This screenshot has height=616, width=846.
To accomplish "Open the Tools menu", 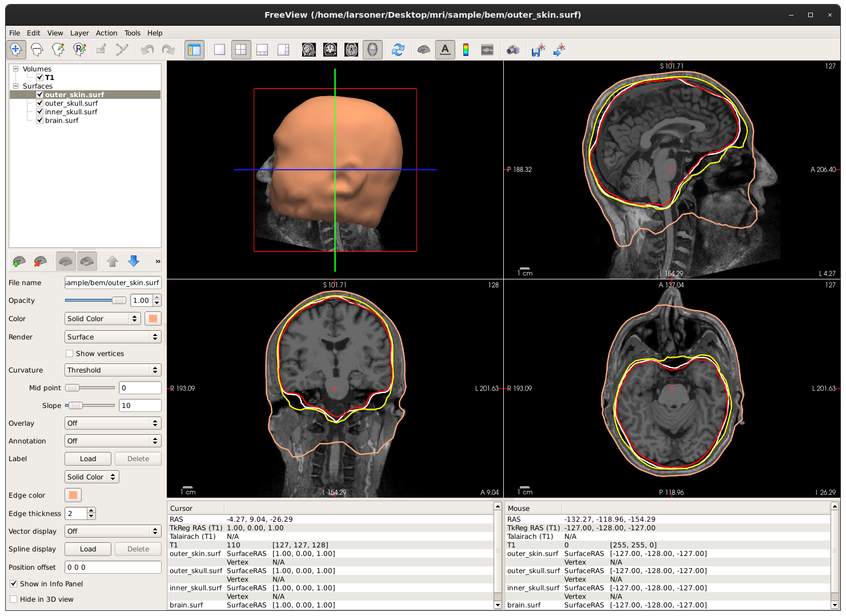I will [133, 33].
